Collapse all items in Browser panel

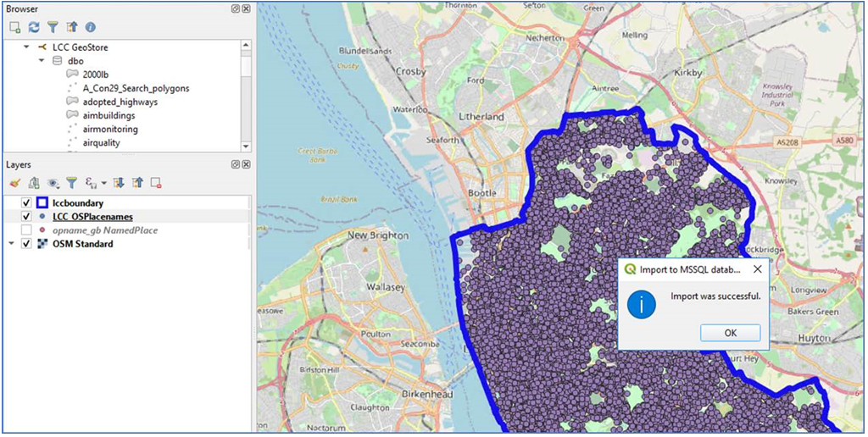pos(71,27)
